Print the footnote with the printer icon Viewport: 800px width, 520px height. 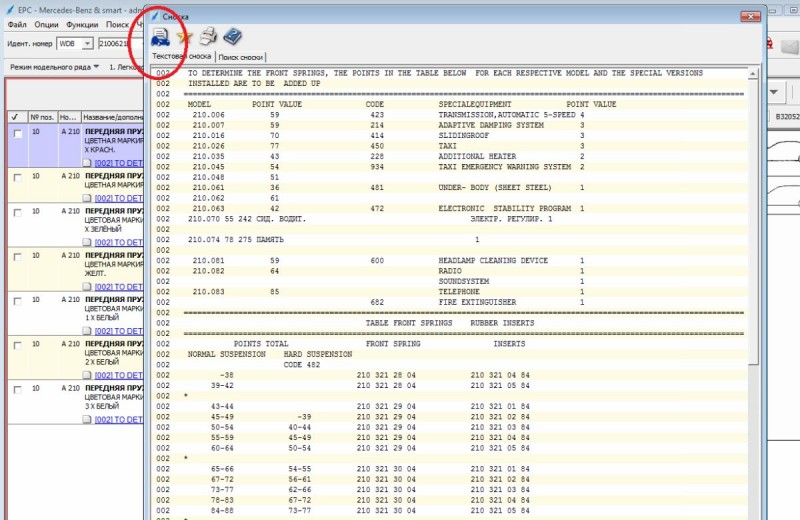pyautogui.click(x=208, y=37)
